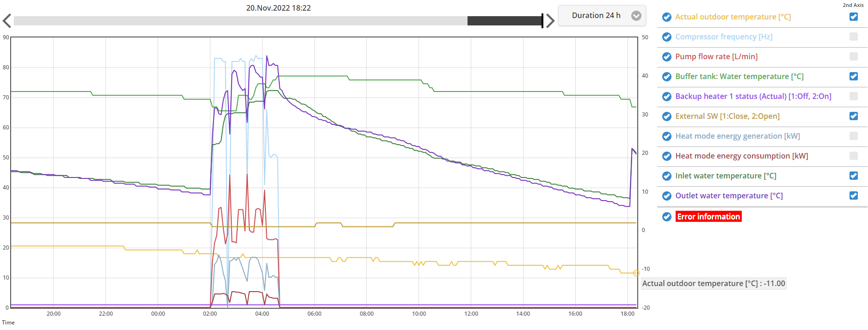Uncheck 2nd Axis for Buffer tank temperature

853,76
